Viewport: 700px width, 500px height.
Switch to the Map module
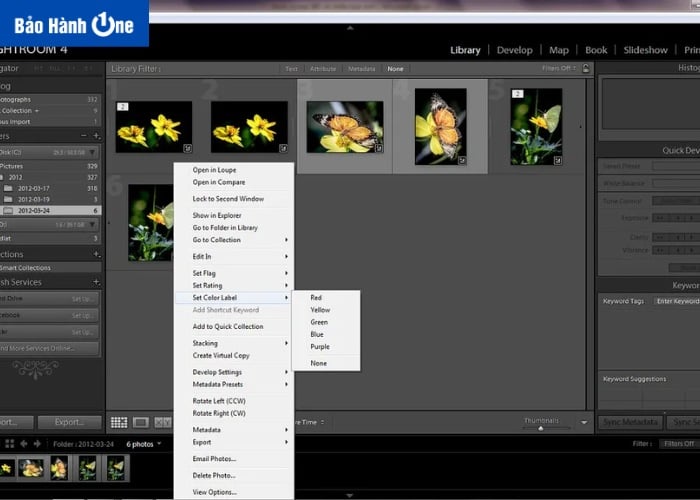[x=559, y=50]
